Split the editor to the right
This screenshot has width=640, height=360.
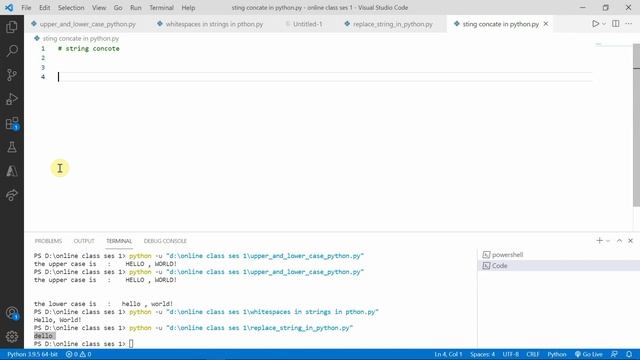pos(616,24)
